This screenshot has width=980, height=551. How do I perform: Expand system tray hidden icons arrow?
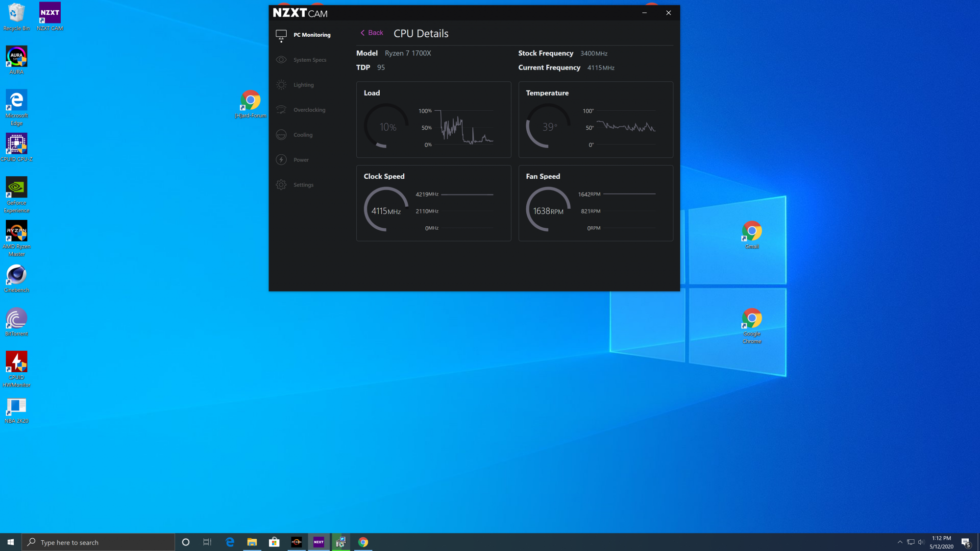[900, 542]
